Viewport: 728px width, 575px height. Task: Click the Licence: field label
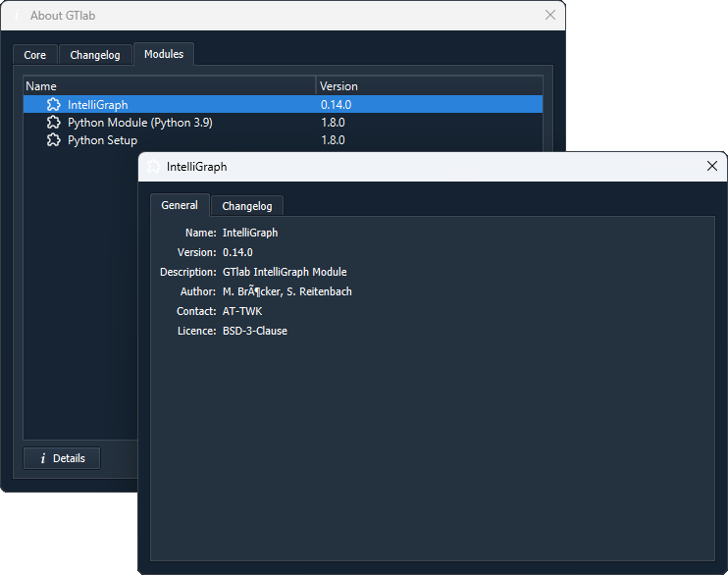click(x=197, y=331)
